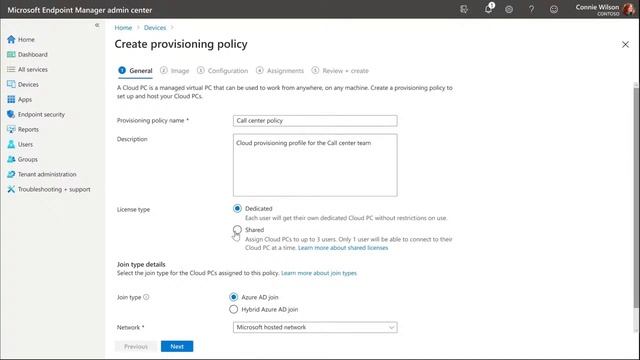This screenshot has height=360, width=640.
Task: Open Home in the sidebar
Action: [x=21, y=40]
